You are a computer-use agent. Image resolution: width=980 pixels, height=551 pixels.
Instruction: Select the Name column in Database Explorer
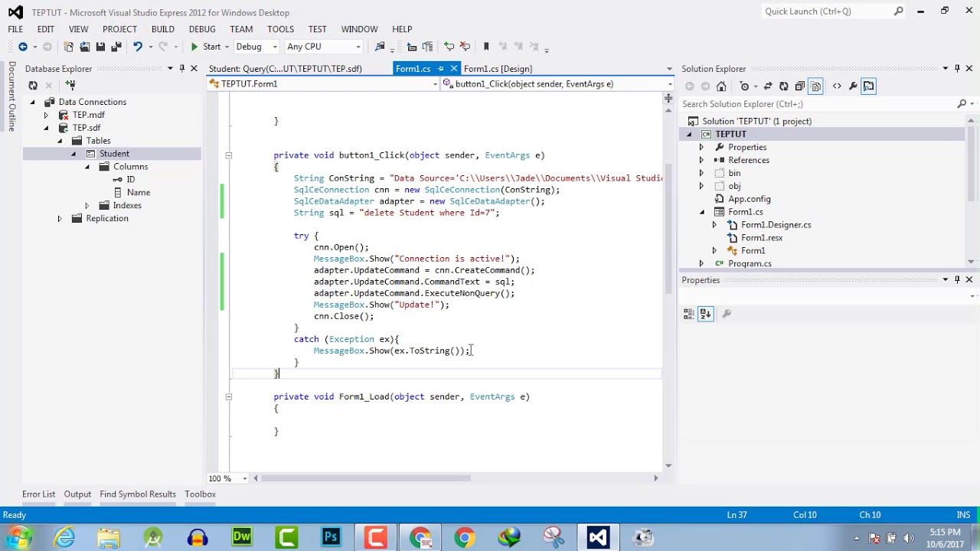point(139,193)
